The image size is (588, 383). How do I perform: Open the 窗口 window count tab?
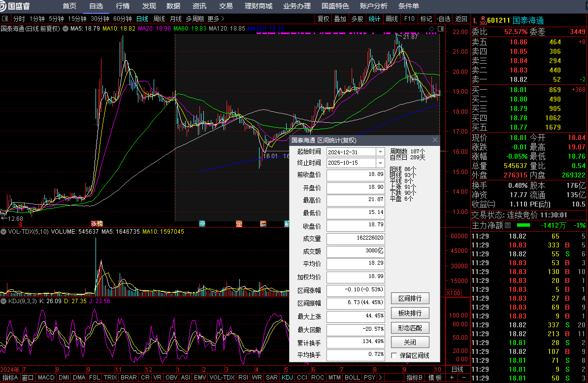tap(28, 378)
